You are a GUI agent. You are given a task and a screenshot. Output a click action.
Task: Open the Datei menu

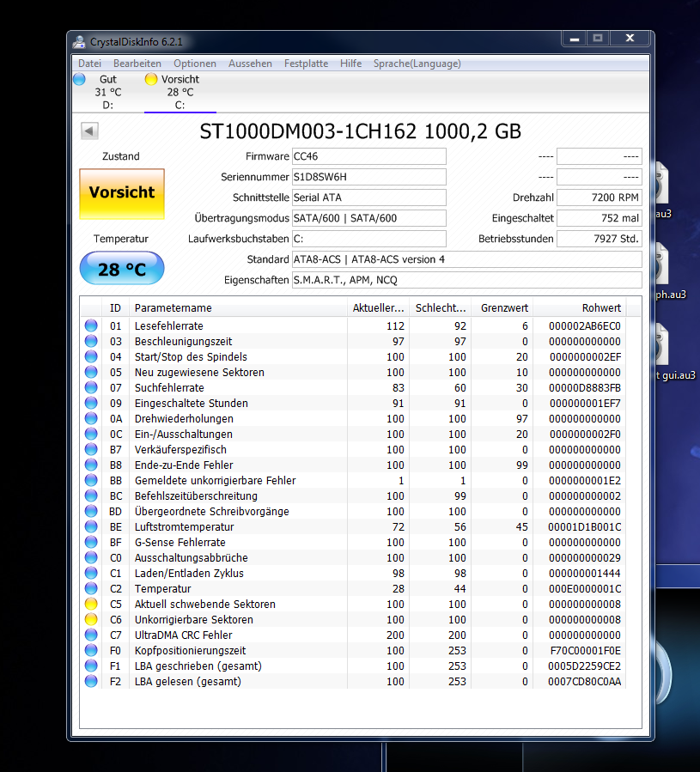[x=89, y=64]
